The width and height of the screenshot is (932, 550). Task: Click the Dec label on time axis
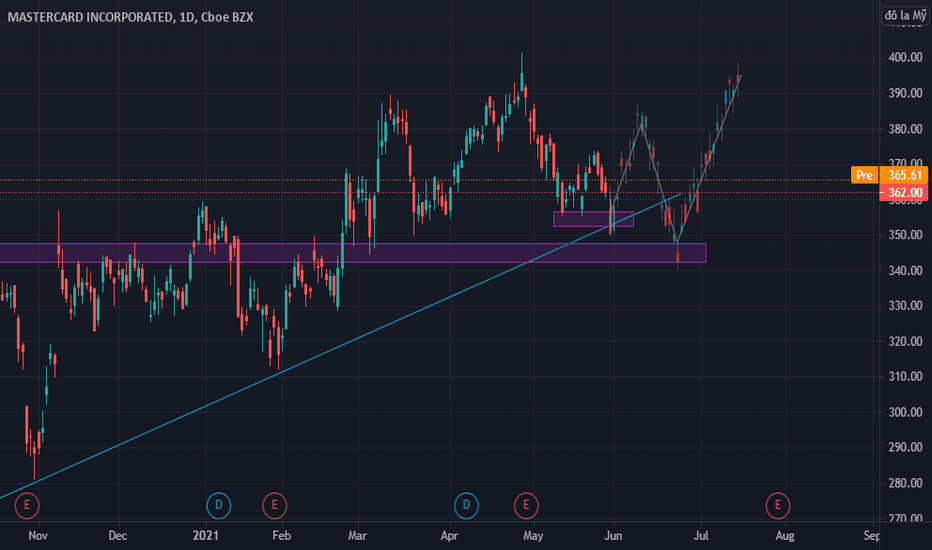coord(118,536)
